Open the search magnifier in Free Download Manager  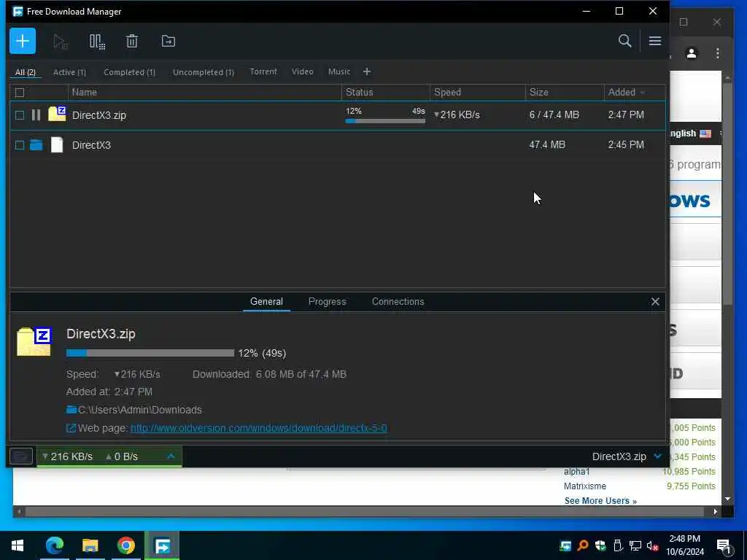(x=624, y=41)
